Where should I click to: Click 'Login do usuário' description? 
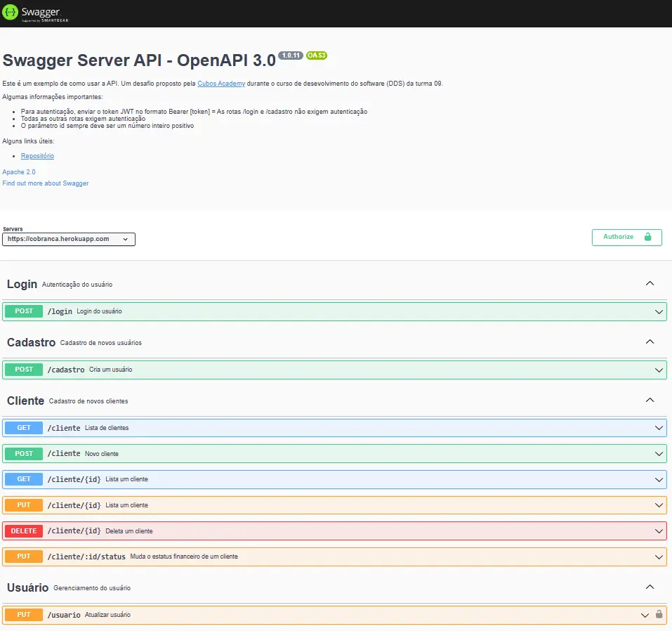coord(99,311)
